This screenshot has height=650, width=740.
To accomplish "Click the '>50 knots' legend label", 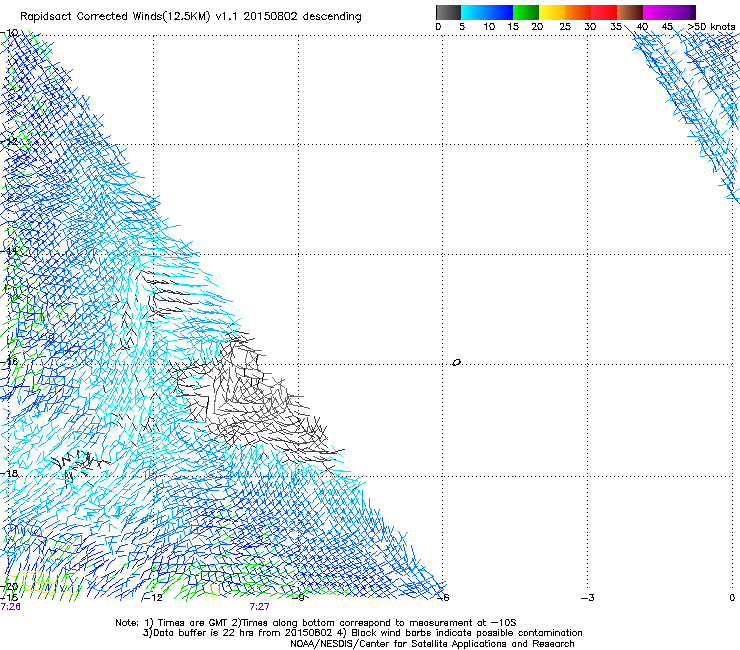I will (x=711, y=27).
